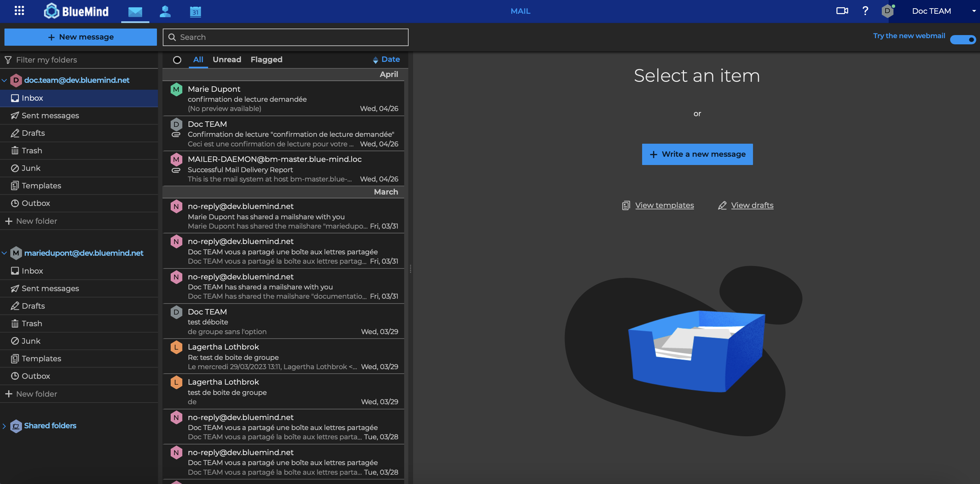Image resolution: width=980 pixels, height=484 pixels.
Task: Open the Doc TEAM user dropdown arrow
Action: coord(973,11)
